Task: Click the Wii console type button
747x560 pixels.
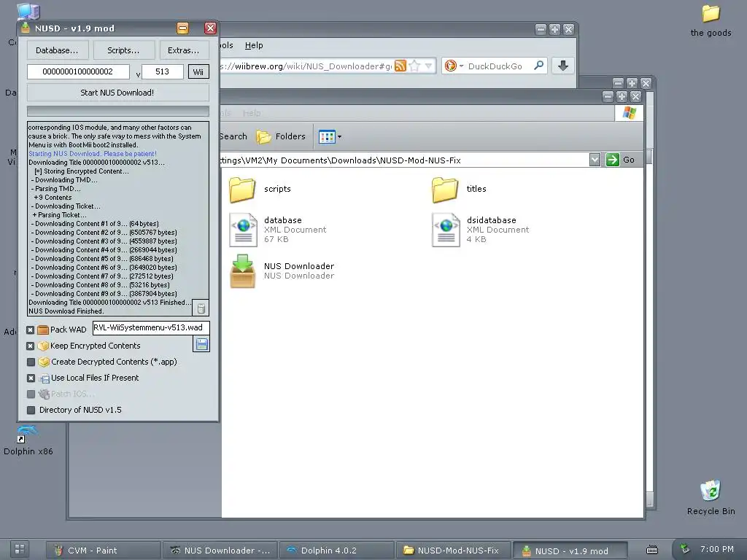Action: (x=198, y=72)
